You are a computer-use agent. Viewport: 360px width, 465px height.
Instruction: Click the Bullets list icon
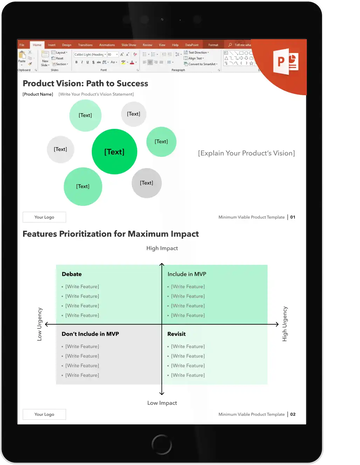(144, 54)
